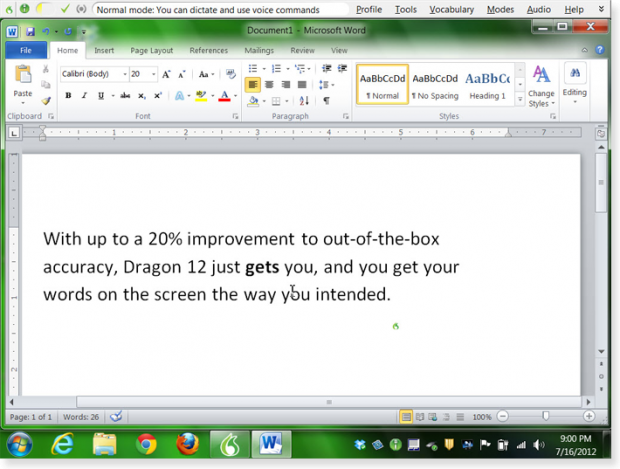
Task: Open the Editing group menu
Action: pyautogui.click(x=575, y=85)
